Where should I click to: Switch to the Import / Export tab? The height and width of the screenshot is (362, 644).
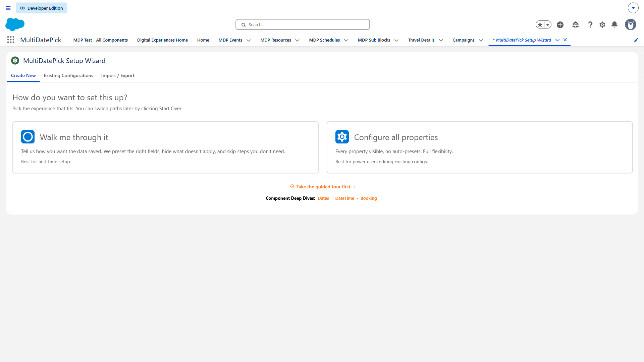pos(118,75)
